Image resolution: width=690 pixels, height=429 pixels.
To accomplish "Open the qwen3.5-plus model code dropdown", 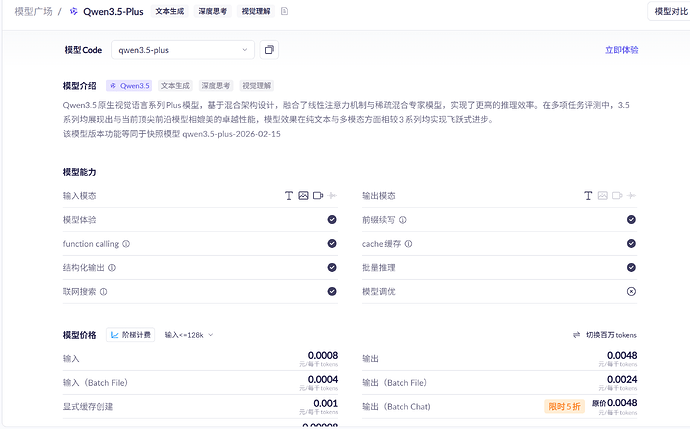I will (x=184, y=49).
